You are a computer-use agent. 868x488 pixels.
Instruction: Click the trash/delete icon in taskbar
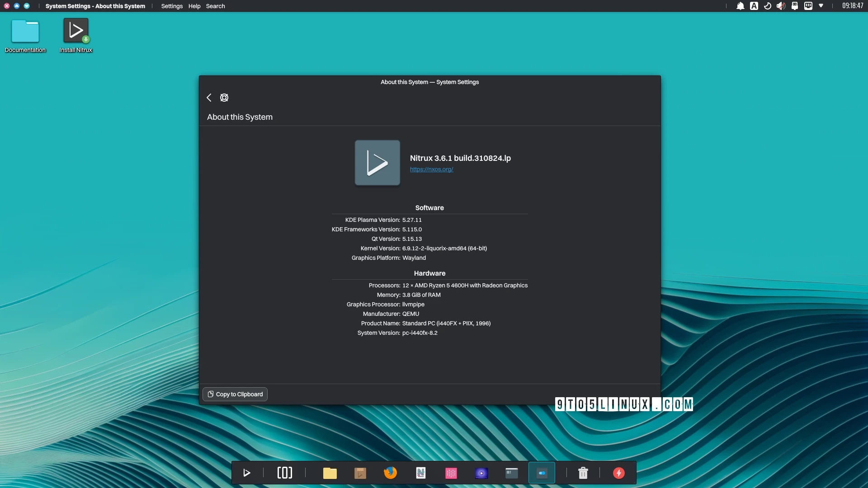[x=583, y=473]
